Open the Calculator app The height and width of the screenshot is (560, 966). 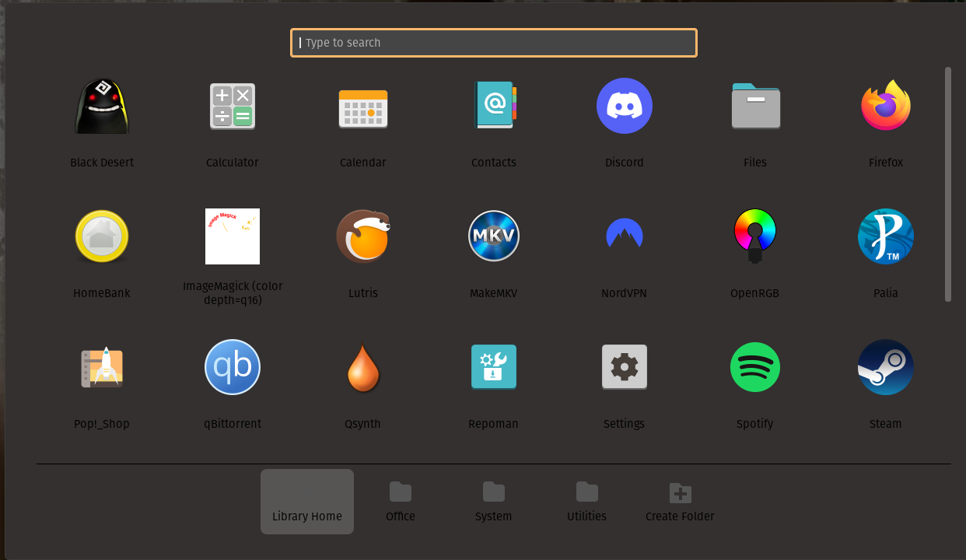click(233, 107)
